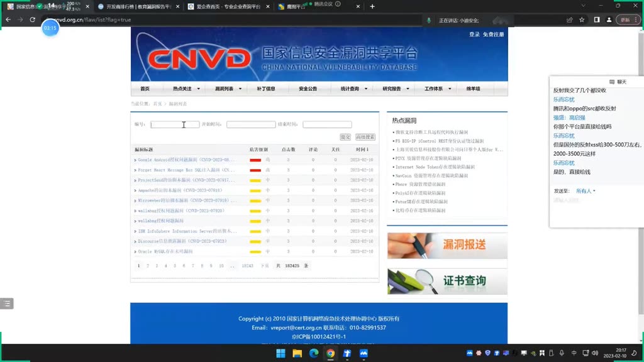
Task: Open 高级搜索 advanced search
Action: [365, 137]
